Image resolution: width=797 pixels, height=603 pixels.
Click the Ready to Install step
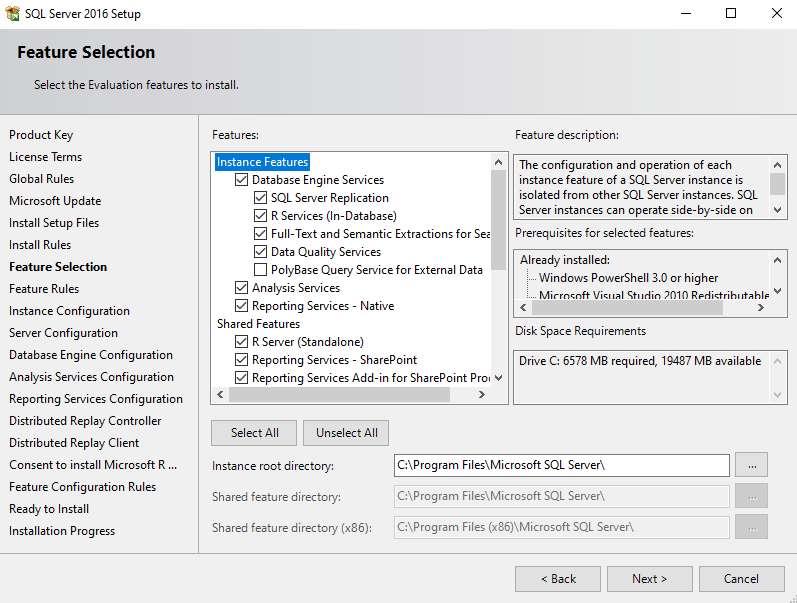49,509
